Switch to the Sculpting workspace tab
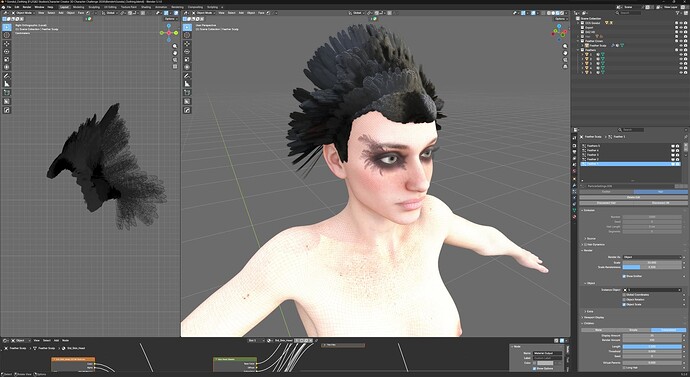 point(94,7)
